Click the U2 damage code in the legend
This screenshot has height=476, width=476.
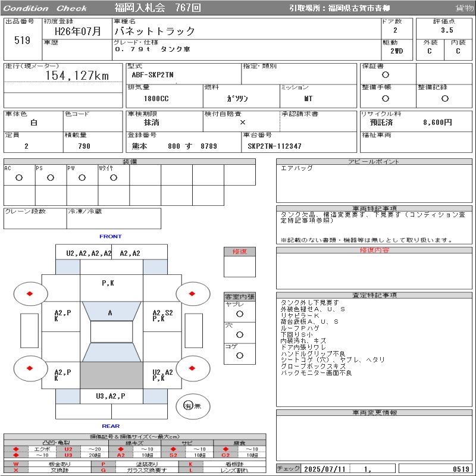point(68,449)
